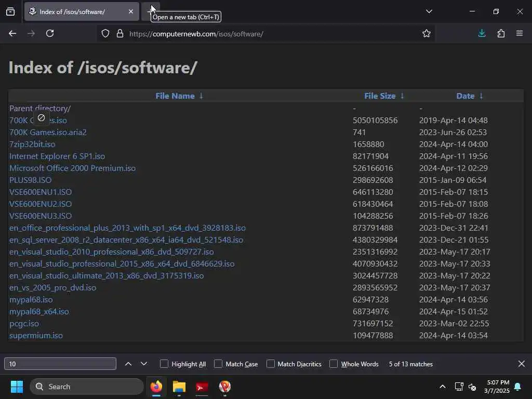
Task: Open Internet Explorer 6 SP1.iso link
Action: 57,156
